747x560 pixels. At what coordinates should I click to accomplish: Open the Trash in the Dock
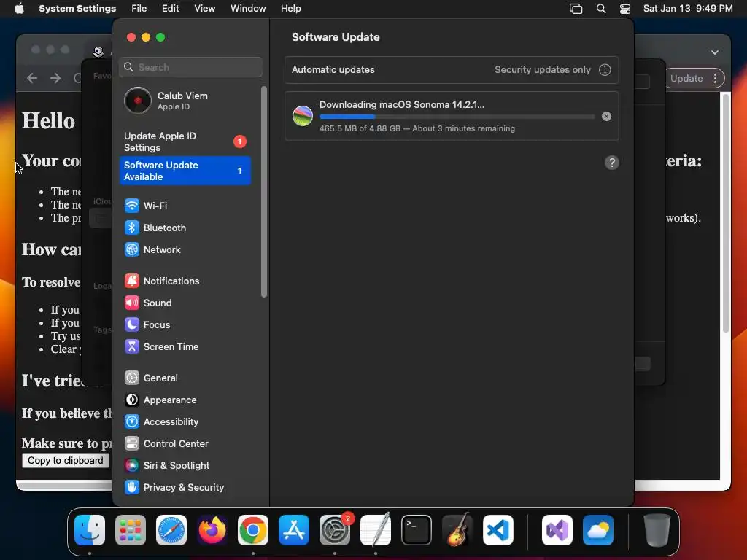[657, 530]
